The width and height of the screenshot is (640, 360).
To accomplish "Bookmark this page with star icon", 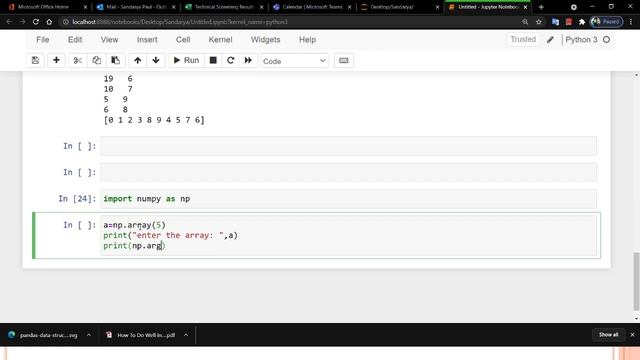I will tap(539, 22).
